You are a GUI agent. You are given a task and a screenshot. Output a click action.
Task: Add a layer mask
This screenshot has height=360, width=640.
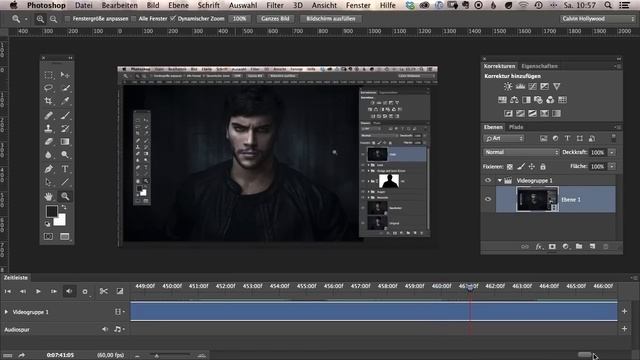click(x=552, y=247)
